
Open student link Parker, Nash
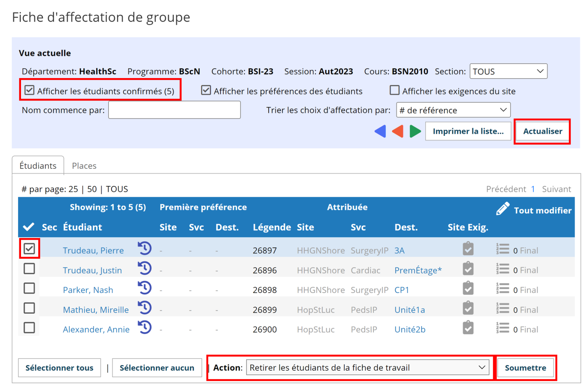tap(88, 290)
